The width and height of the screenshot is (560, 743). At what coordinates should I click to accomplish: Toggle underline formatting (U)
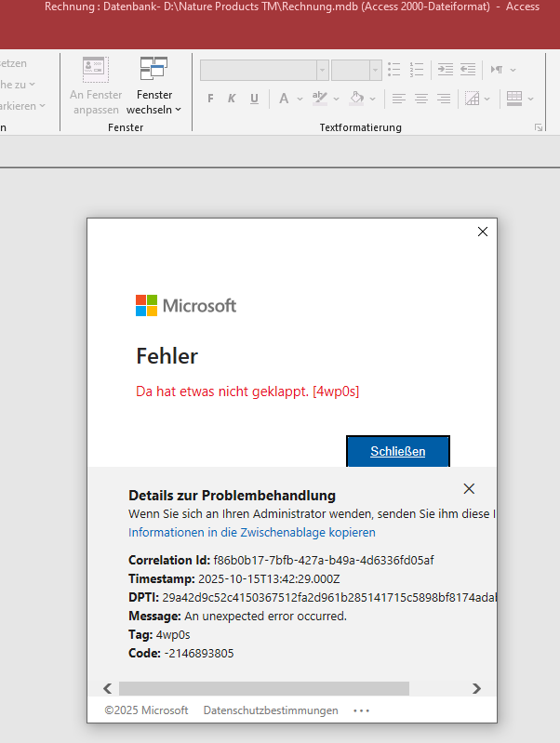[254, 99]
